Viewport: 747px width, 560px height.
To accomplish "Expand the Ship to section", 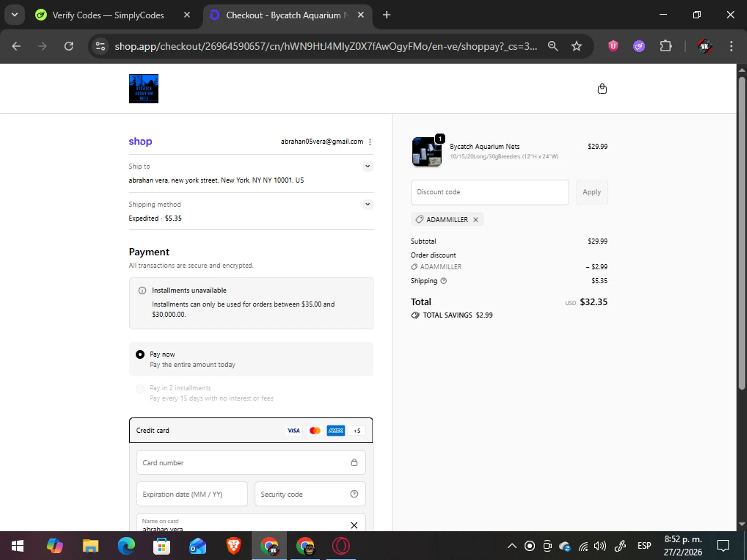I will (368, 166).
